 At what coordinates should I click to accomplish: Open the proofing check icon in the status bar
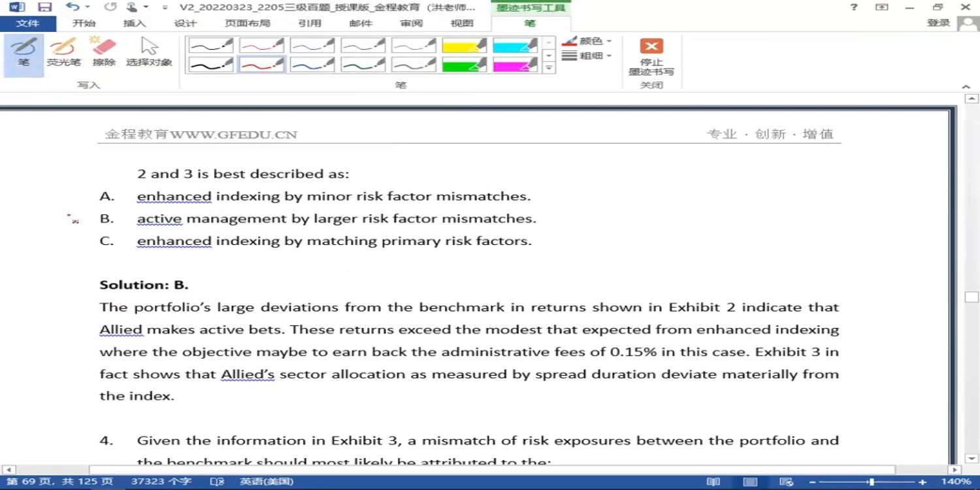tap(217, 482)
